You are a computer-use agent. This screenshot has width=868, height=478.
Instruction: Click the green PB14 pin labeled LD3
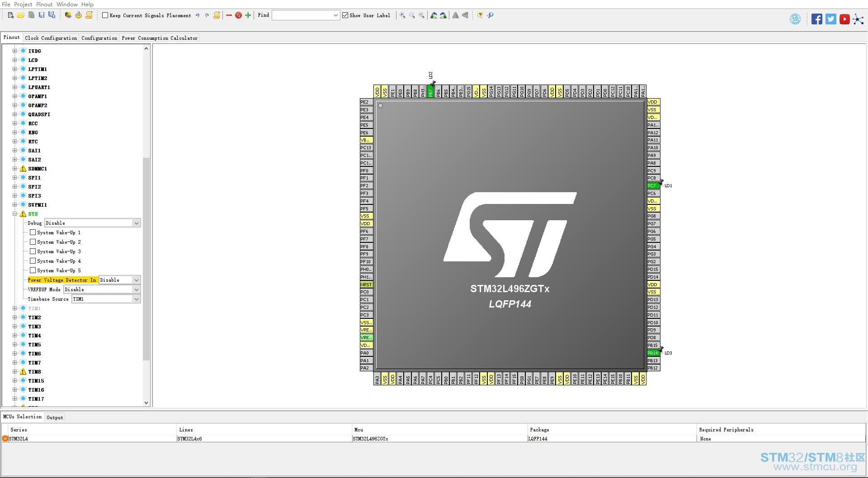point(652,353)
